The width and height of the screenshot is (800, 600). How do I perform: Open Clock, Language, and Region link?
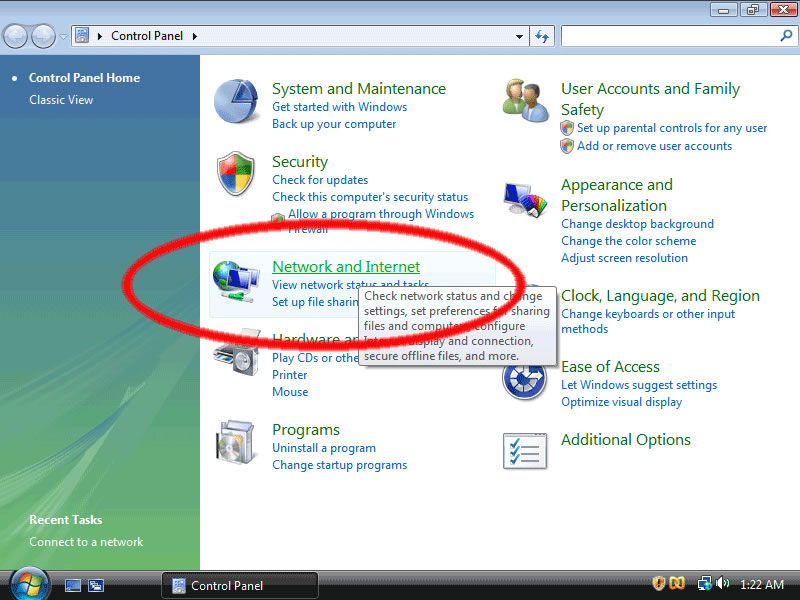(660, 296)
